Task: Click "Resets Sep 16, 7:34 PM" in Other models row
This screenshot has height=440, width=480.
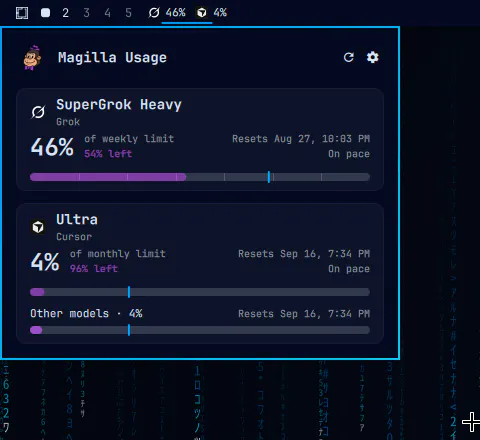Action: click(x=304, y=314)
